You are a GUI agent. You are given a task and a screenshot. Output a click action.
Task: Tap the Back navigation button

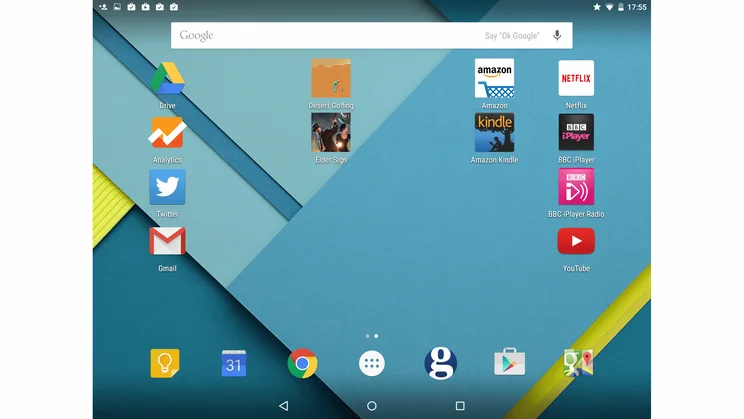284,406
